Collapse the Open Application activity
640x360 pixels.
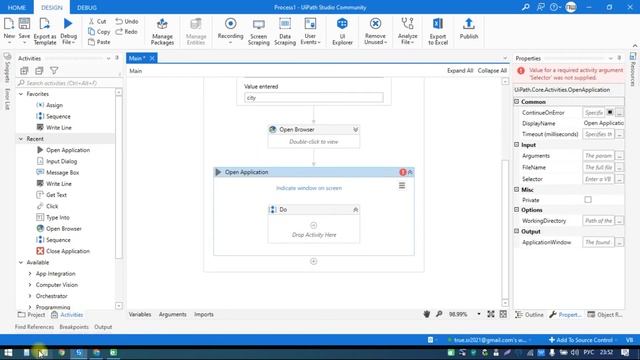410,172
